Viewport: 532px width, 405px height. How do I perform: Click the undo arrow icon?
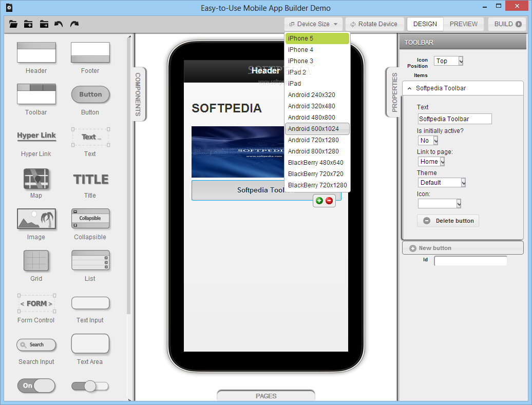(59, 24)
